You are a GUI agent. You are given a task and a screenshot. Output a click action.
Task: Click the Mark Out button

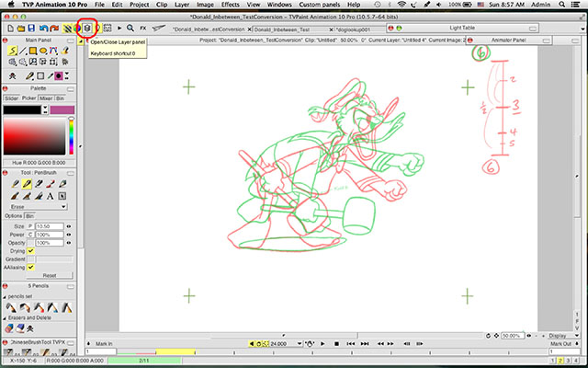coord(561,343)
